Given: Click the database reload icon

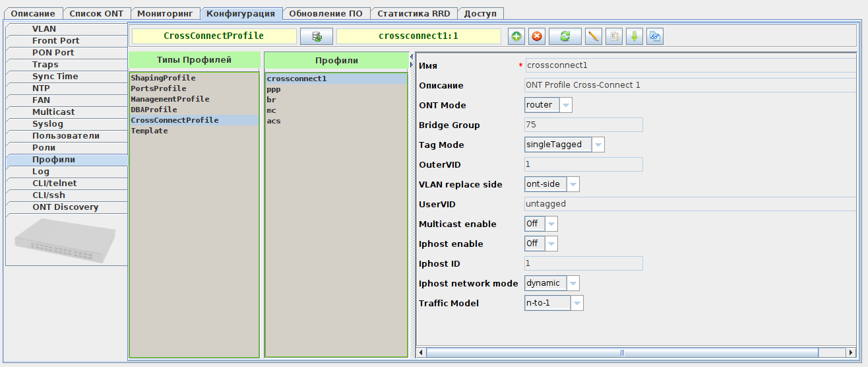Looking at the screenshot, I should click(x=317, y=36).
